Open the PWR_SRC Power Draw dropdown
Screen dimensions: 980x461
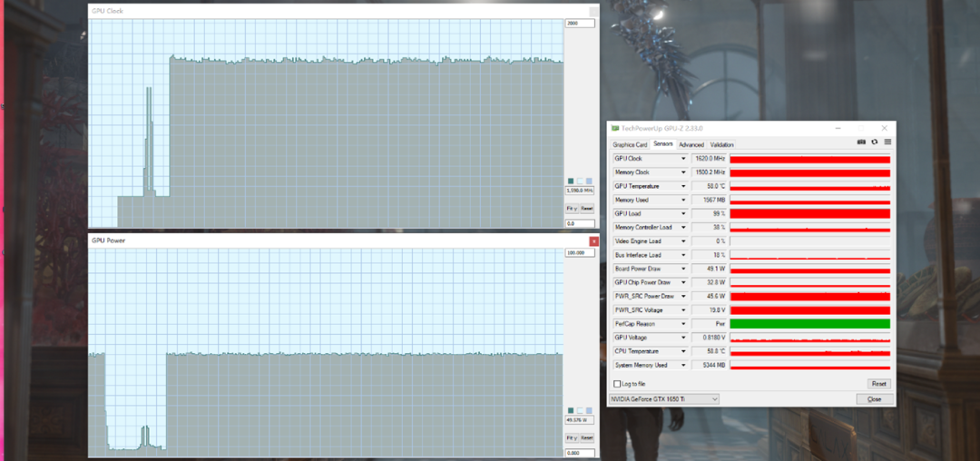pos(683,296)
